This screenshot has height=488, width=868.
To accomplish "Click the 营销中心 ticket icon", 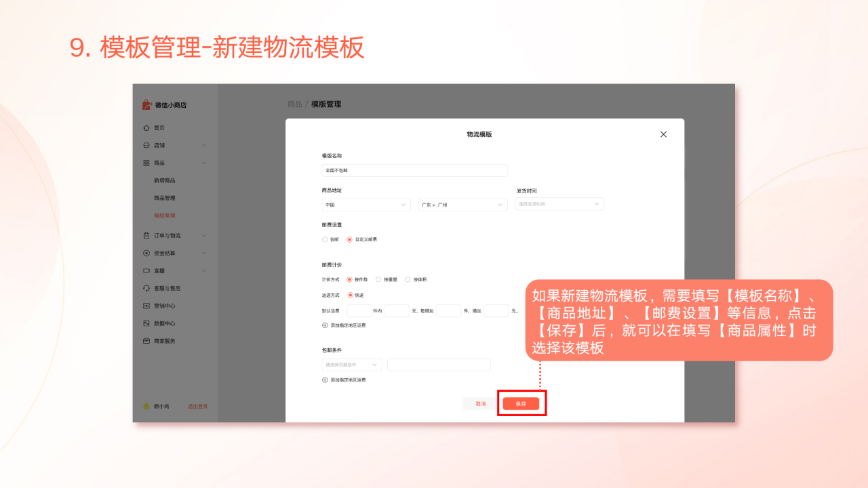I will (146, 306).
